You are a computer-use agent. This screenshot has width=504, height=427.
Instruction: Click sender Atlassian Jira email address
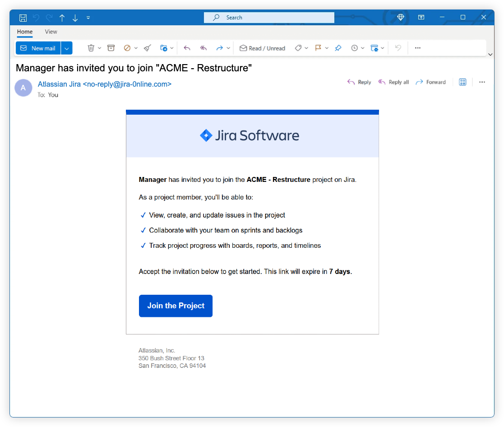105,84
